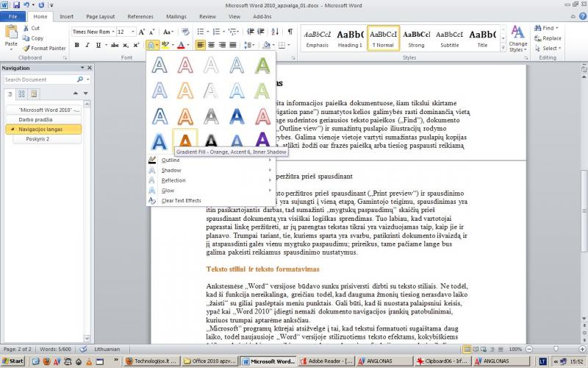This screenshot has height=368, width=588.
Task: Switch to the Page Layout tab
Action: [x=101, y=16]
